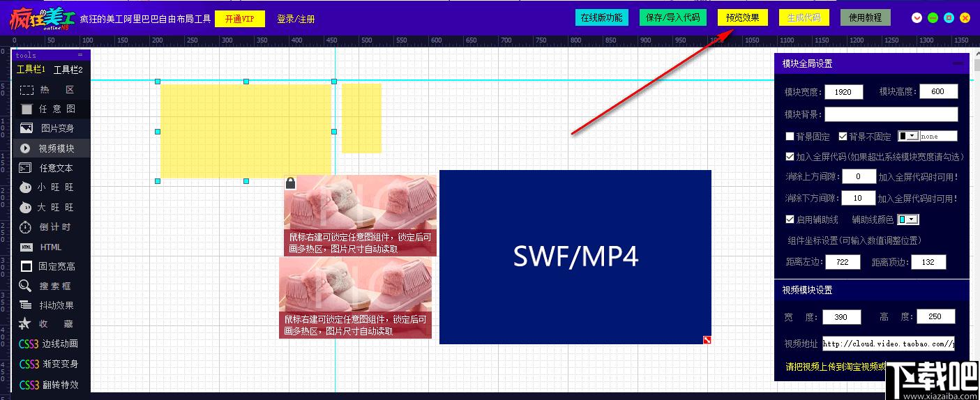Select the 大旺旺 tool
The image size is (980, 400).
51,208
